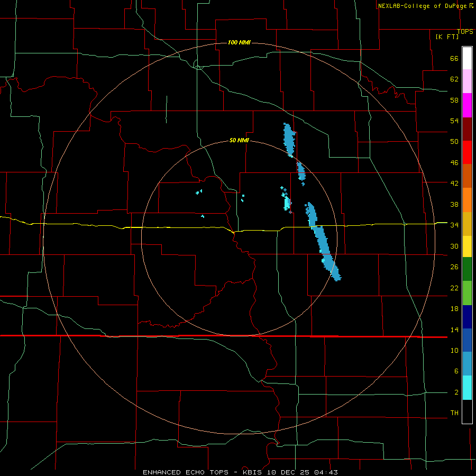Click the white swatch at the legend top

coord(467,58)
